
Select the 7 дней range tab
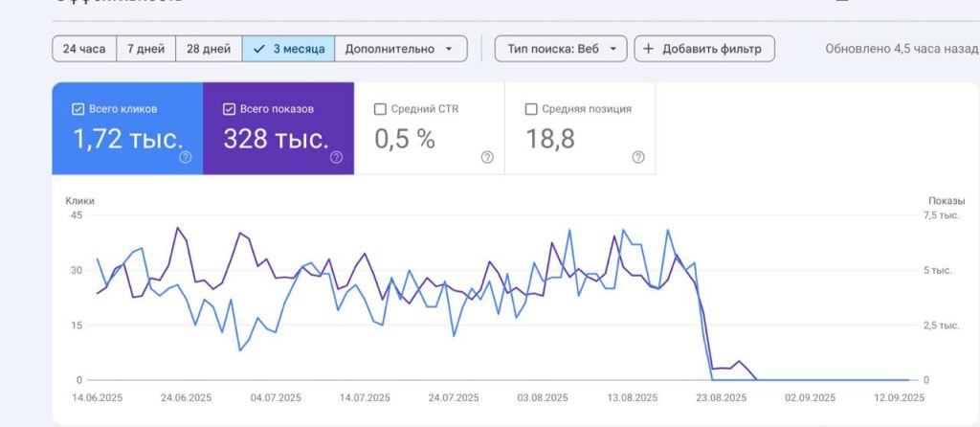[146, 49]
